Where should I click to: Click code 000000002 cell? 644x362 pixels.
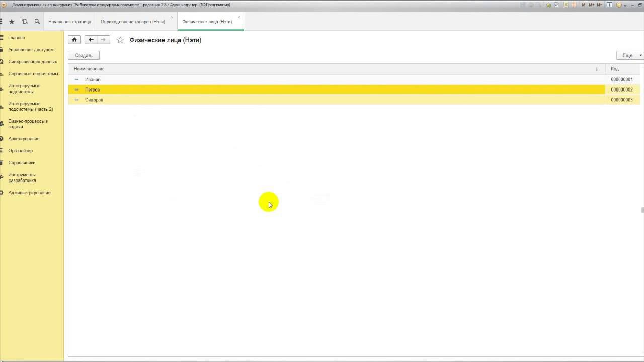coord(622,89)
